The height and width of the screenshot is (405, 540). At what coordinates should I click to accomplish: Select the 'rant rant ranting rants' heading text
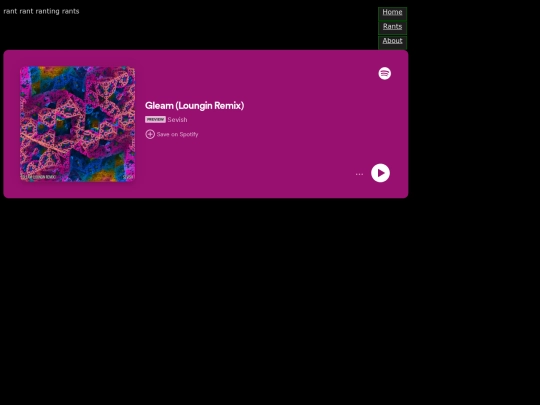pos(41,11)
